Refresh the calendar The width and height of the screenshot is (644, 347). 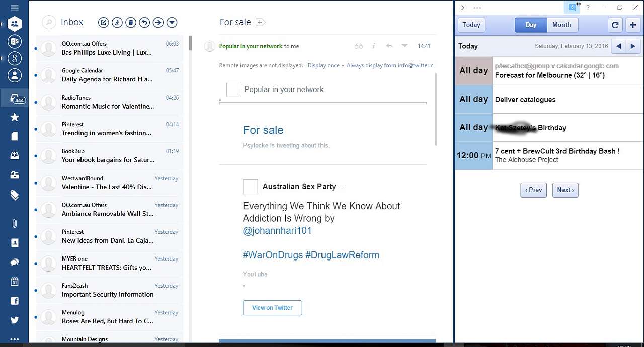[x=615, y=25]
